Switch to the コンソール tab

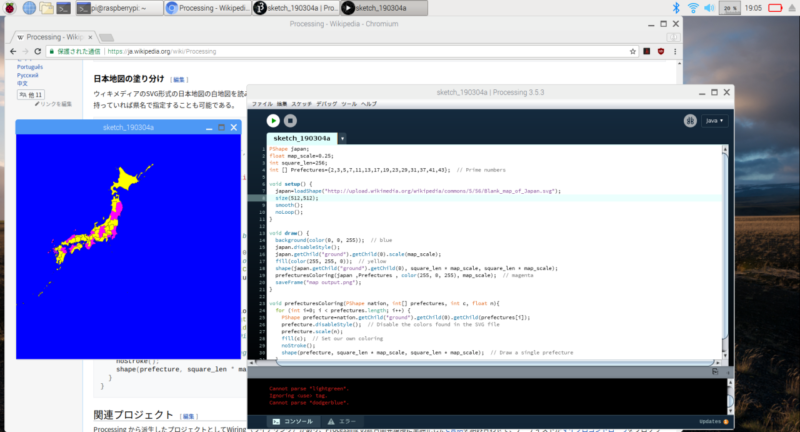pos(293,421)
